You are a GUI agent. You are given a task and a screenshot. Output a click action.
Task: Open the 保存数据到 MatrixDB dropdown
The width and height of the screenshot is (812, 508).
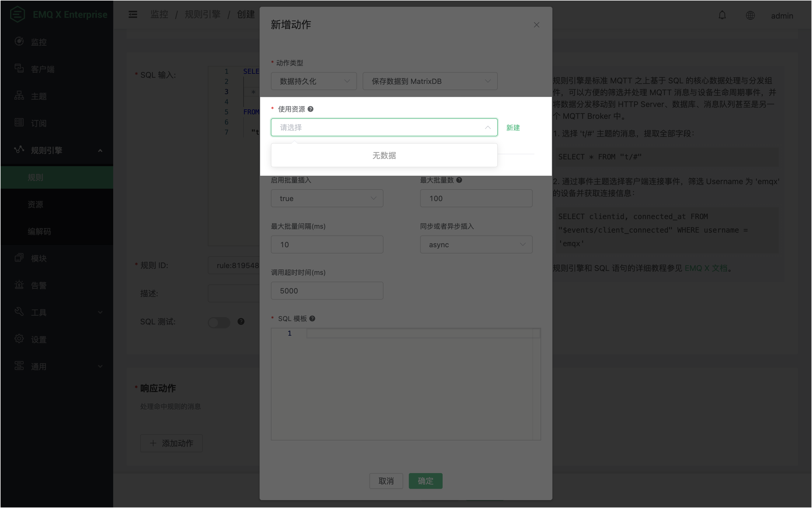430,81
